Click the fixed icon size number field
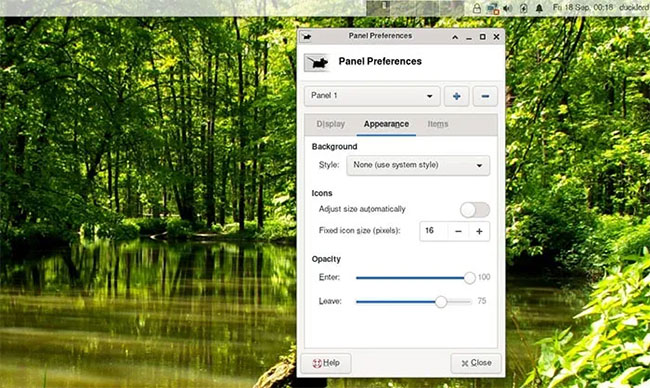The width and height of the screenshot is (650, 388). [434, 231]
